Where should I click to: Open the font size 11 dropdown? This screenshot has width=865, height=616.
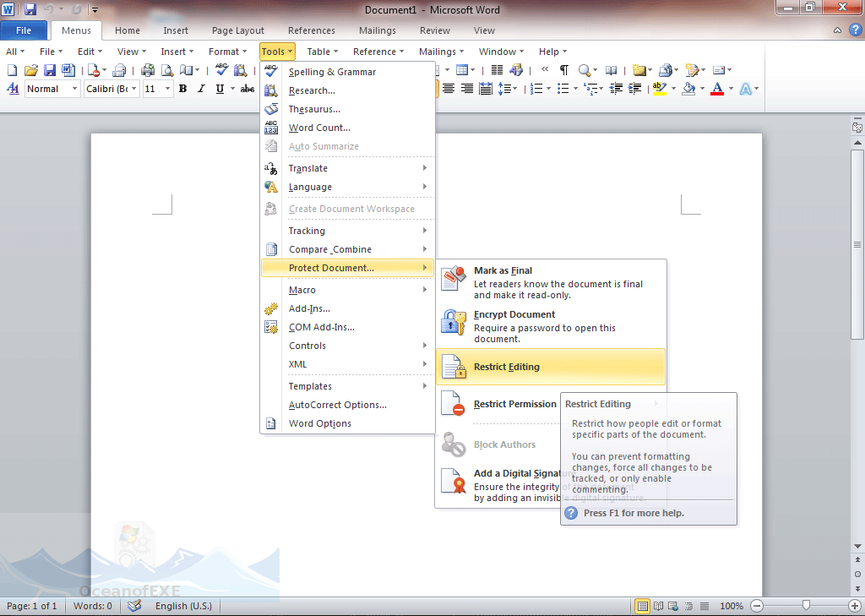[x=168, y=89]
